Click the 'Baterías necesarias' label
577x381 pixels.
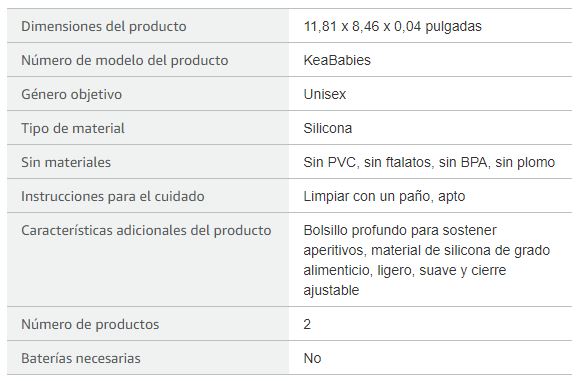pyautogui.click(x=81, y=359)
